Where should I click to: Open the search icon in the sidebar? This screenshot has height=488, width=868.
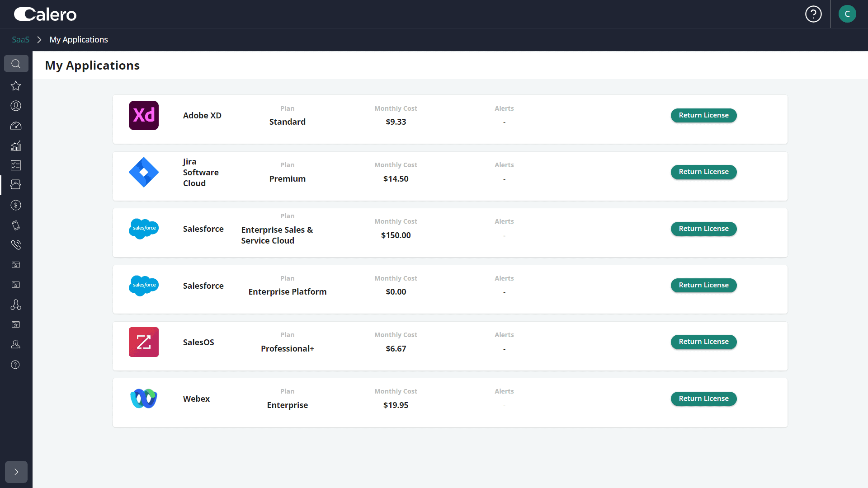point(16,64)
